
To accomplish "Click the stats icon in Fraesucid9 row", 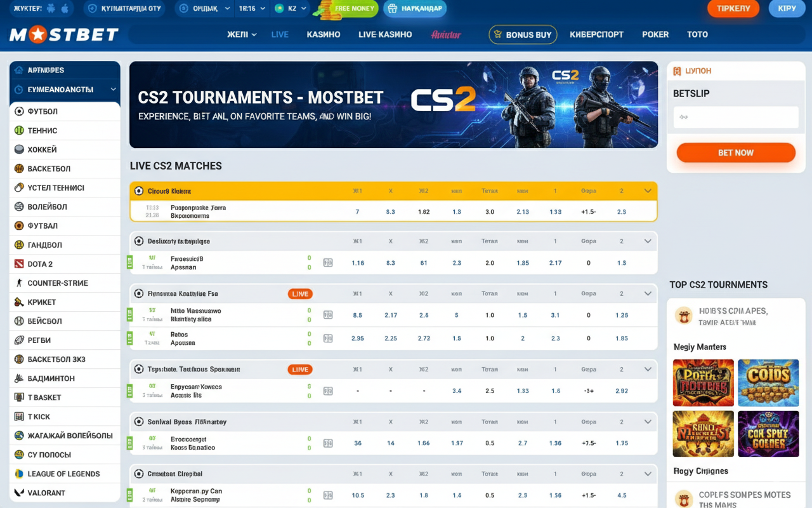I will tap(328, 262).
